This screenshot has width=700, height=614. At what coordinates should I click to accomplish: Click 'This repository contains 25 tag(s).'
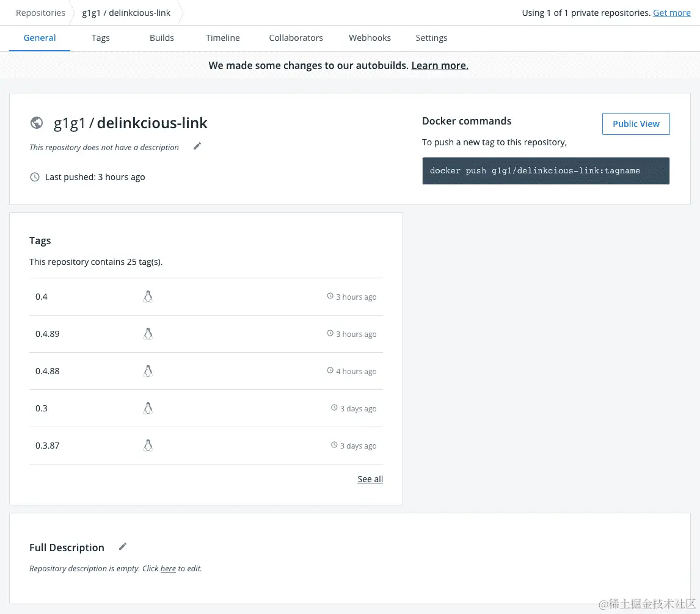[x=96, y=262]
